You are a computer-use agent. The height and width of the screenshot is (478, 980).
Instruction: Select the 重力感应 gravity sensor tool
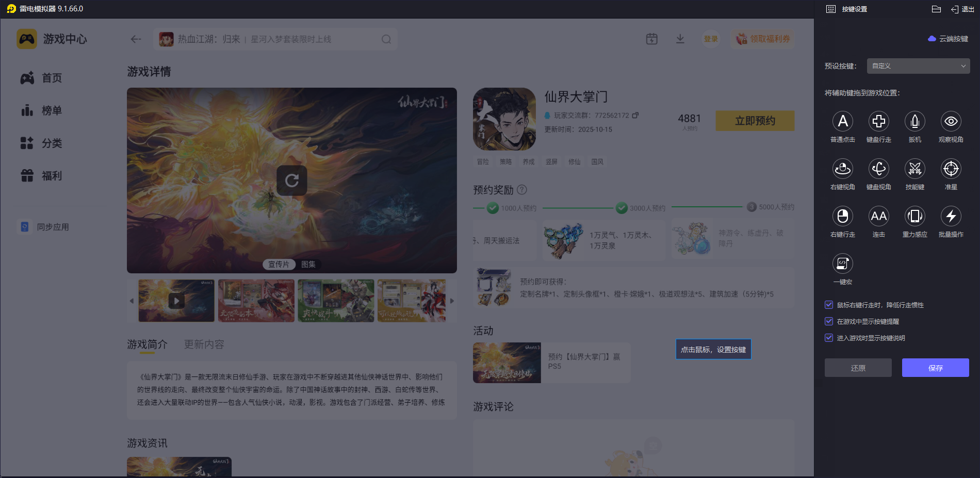pos(915,217)
